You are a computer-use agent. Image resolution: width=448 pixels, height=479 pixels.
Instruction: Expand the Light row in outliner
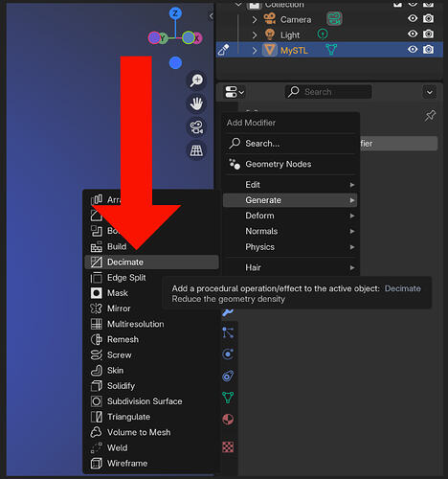point(255,34)
